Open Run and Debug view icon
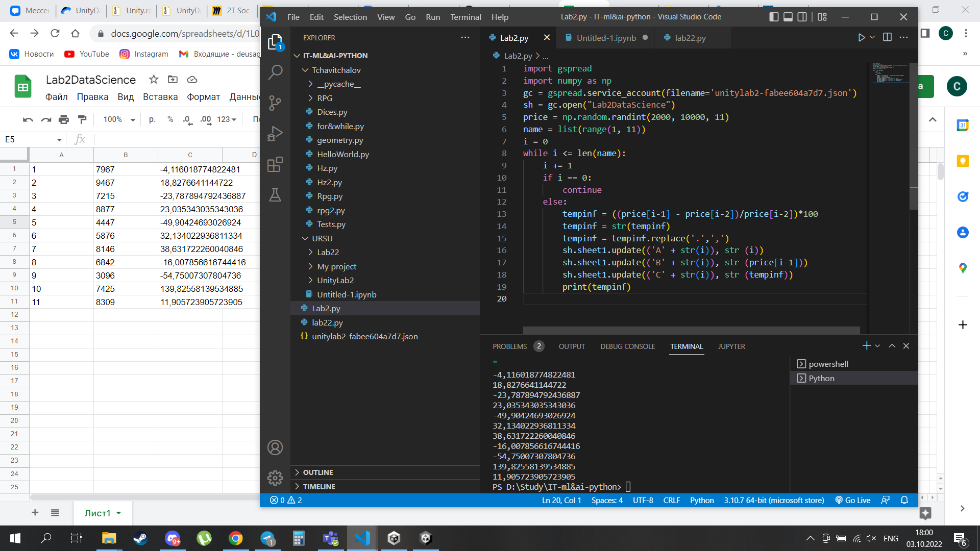 coord(275,134)
